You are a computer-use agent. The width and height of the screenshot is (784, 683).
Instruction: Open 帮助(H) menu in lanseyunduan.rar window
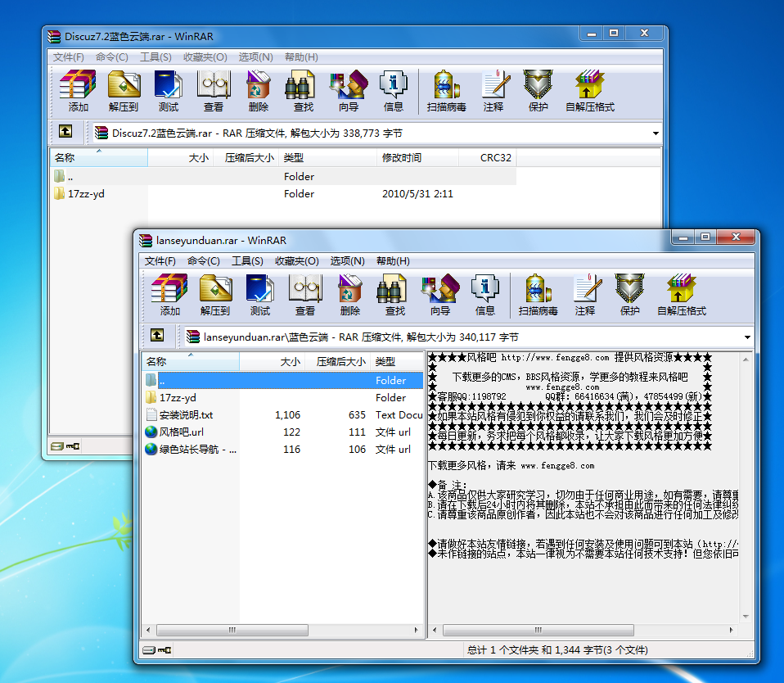393,261
